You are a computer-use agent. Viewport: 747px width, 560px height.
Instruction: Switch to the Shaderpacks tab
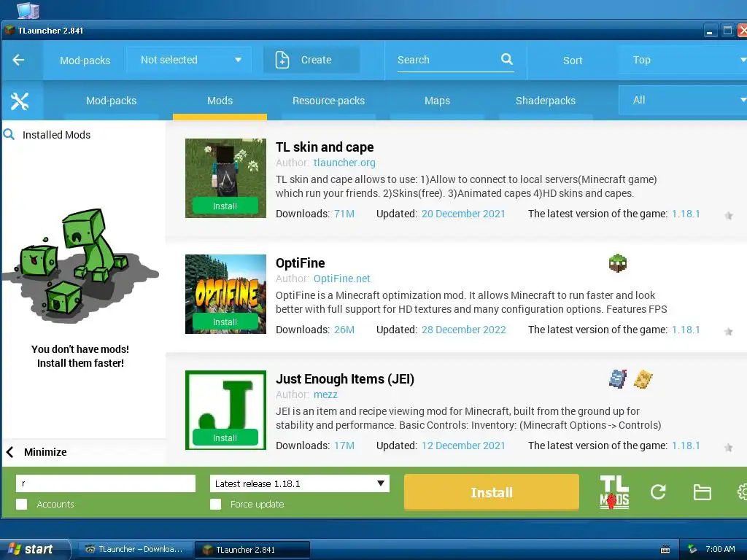point(546,101)
